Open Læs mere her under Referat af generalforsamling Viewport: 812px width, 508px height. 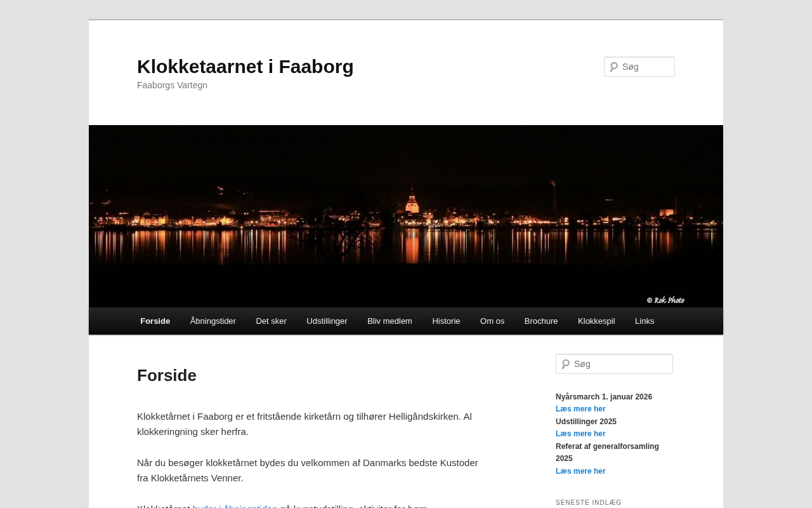580,471
